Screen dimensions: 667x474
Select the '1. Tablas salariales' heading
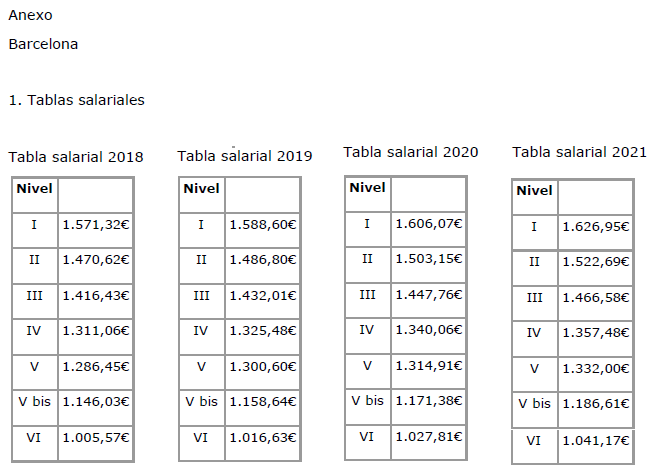coord(76,100)
